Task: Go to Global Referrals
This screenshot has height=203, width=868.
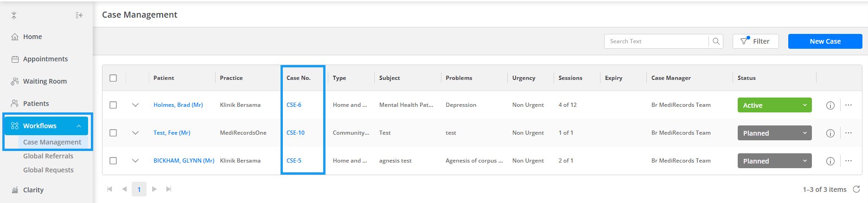Action: (x=48, y=156)
